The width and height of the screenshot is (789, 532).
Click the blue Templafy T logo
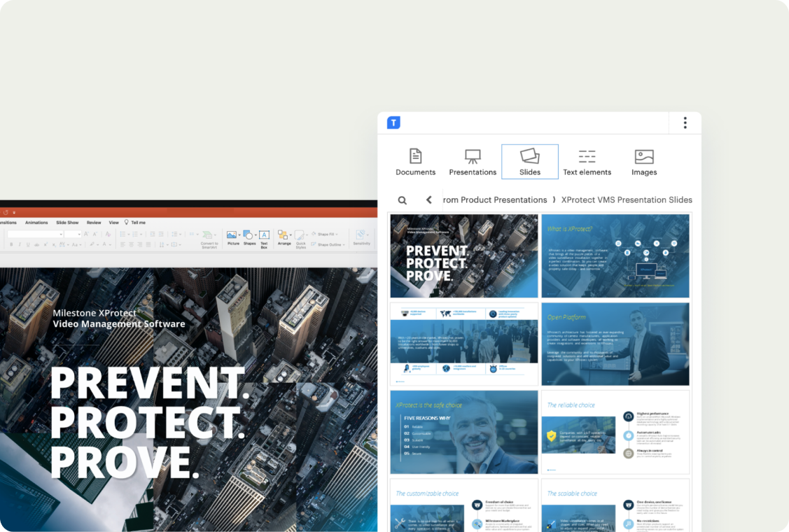tap(393, 123)
